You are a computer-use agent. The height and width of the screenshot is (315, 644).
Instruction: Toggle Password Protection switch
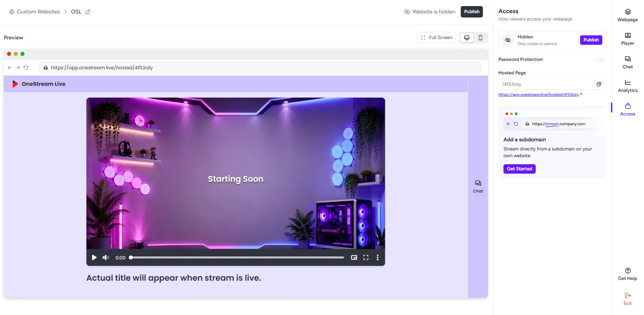[x=601, y=60]
